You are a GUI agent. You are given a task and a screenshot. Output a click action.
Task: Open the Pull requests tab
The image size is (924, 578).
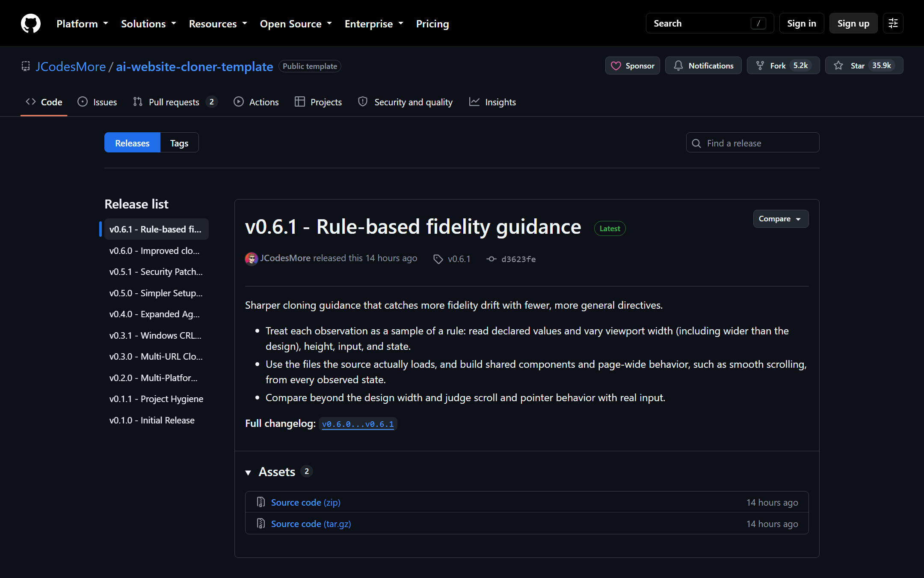tap(175, 102)
